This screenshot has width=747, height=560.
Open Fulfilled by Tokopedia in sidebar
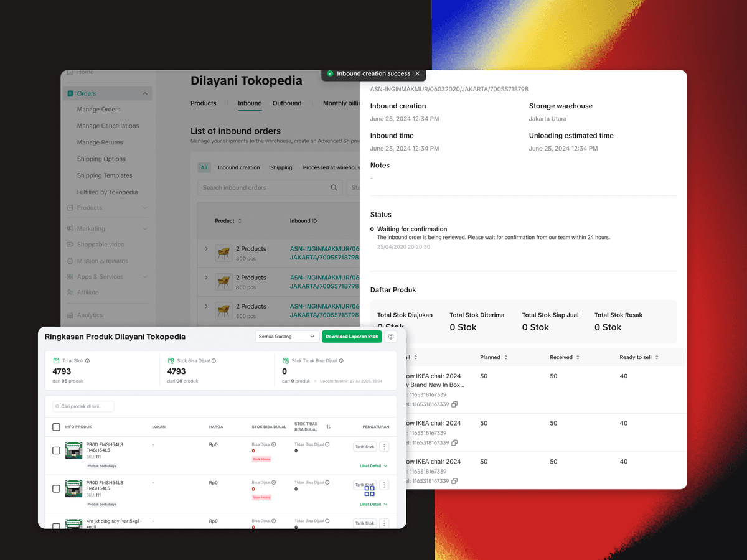tap(108, 192)
